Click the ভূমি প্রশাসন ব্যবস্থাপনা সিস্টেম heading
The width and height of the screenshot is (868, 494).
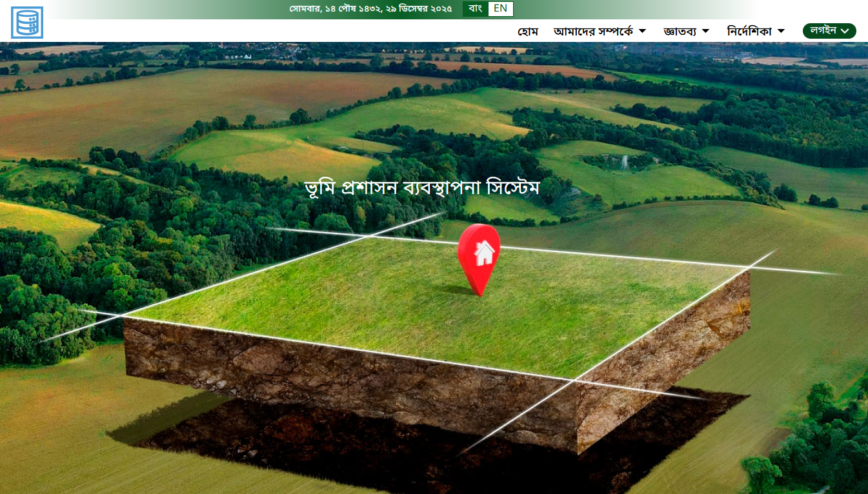pyautogui.click(x=421, y=188)
